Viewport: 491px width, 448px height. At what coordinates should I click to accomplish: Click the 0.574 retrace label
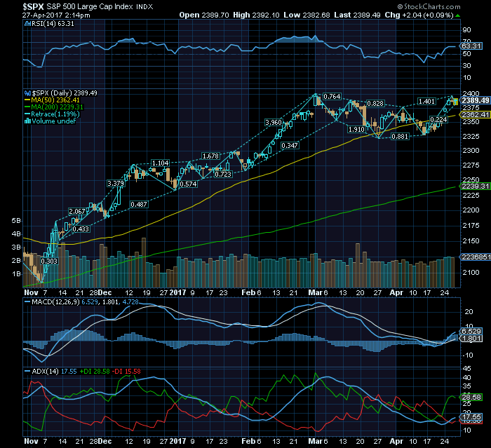tap(189, 184)
